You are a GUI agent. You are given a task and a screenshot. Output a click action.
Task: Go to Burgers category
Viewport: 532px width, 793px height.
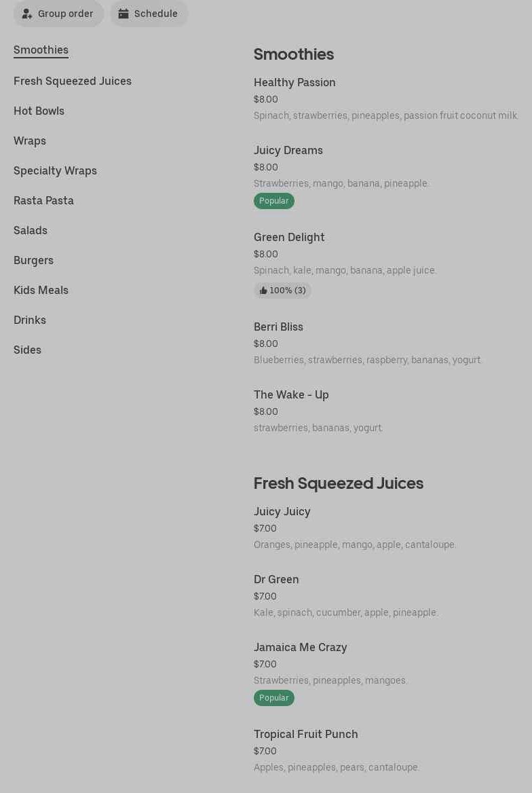(33, 261)
